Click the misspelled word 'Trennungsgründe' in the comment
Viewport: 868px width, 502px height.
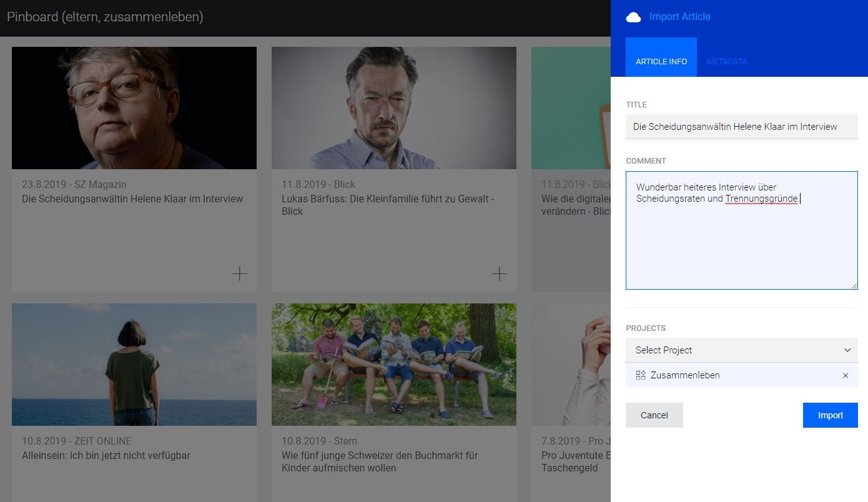point(761,199)
